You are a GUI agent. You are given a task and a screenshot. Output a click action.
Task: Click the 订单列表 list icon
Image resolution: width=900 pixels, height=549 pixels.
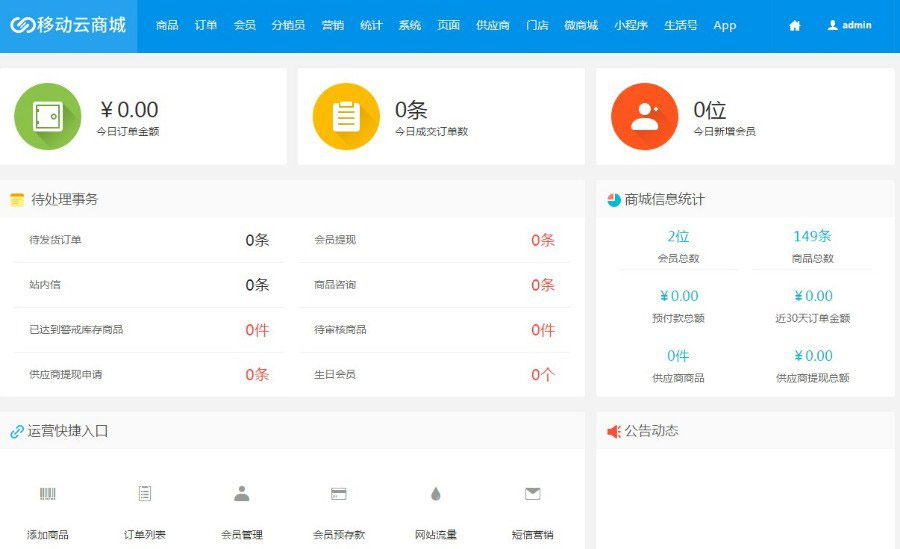click(x=145, y=493)
